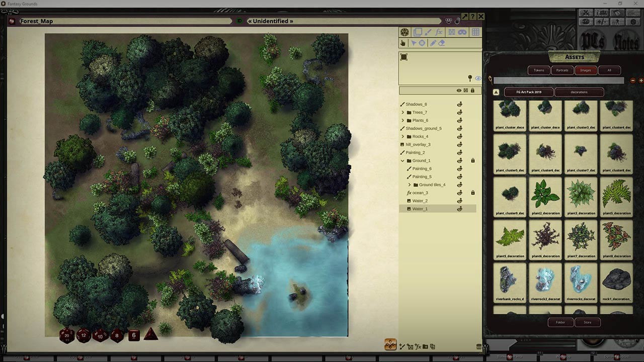
Task: Add a new fx layer via the bottom panel icon
Action: pos(417,346)
